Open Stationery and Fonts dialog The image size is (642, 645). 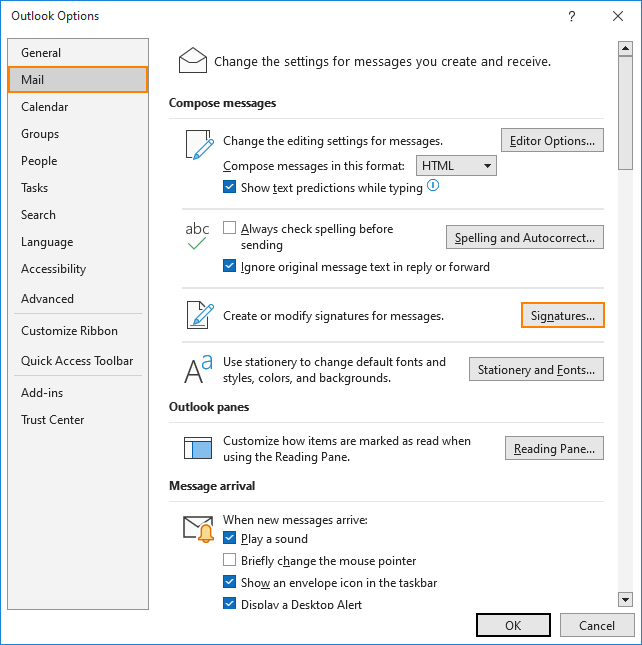tap(536, 369)
